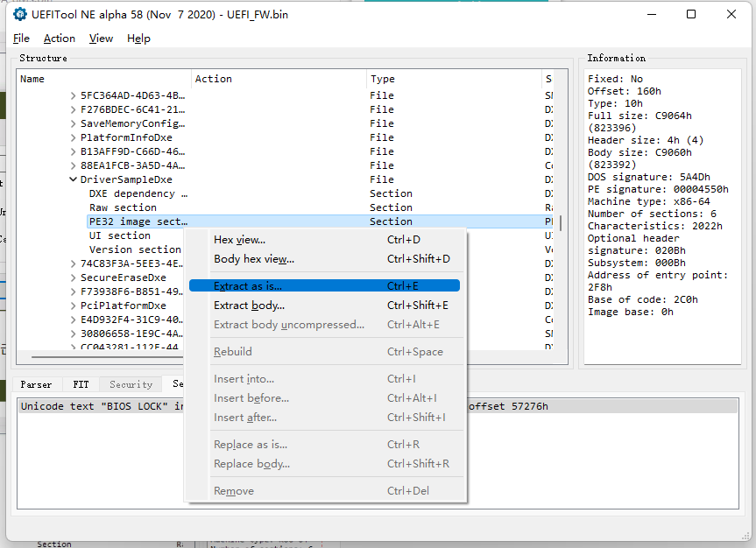Image resolution: width=756 pixels, height=548 pixels.
Task: Click the Name column header
Action: [x=104, y=79]
